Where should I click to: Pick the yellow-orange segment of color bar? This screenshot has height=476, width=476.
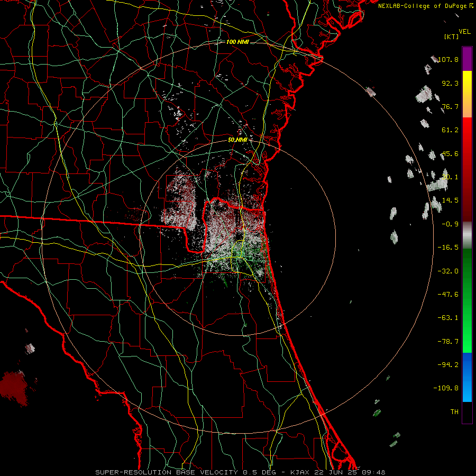click(467, 94)
